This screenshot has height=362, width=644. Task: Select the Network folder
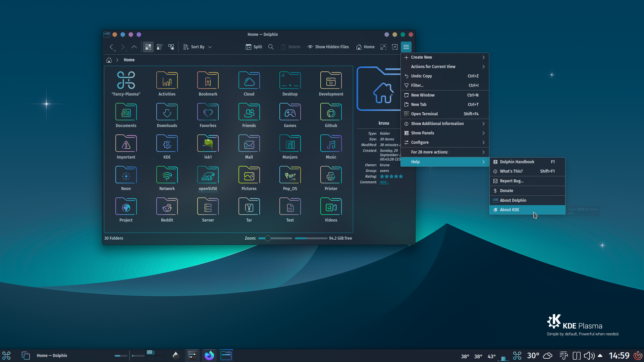167,178
